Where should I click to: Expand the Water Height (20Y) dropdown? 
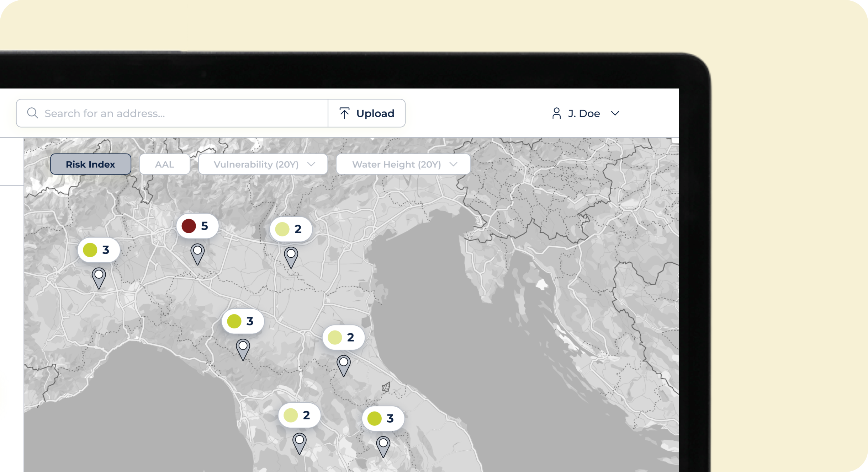tap(403, 164)
